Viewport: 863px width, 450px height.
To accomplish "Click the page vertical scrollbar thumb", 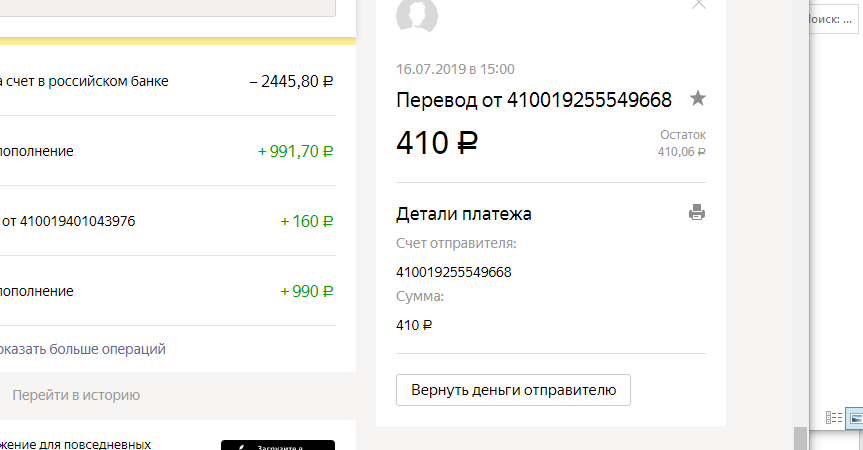I will [x=800, y=438].
